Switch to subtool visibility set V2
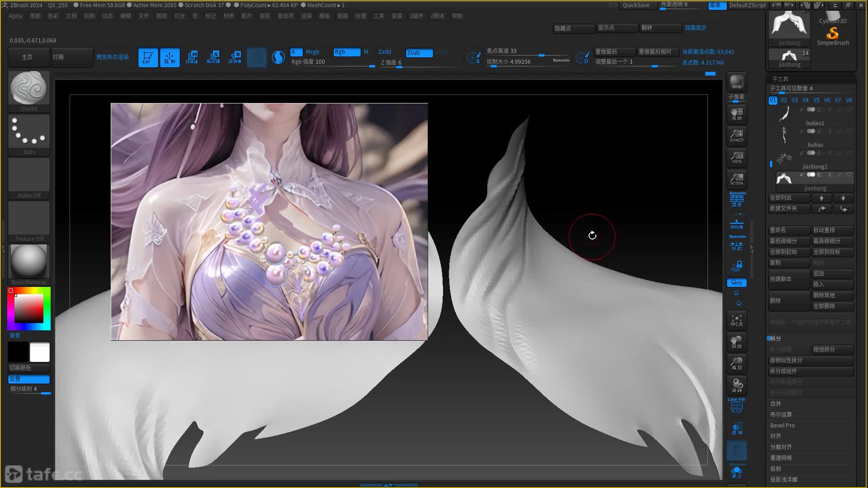The width and height of the screenshot is (868, 488). click(x=784, y=100)
